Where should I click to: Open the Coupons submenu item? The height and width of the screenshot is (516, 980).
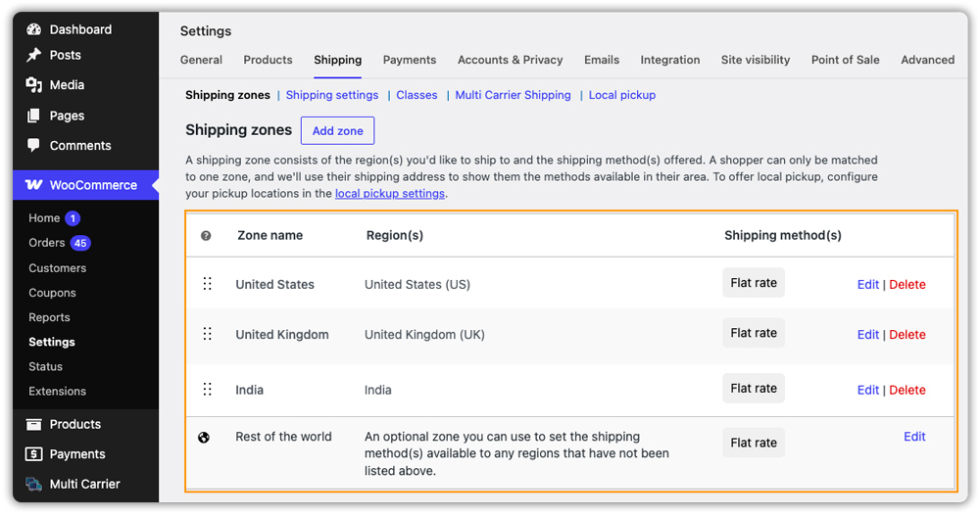(52, 293)
